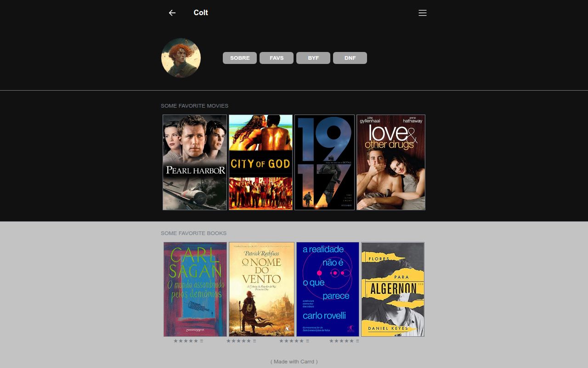Click the Pearl Harbor movie poster
This screenshot has width=588, height=368.
[195, 162]
